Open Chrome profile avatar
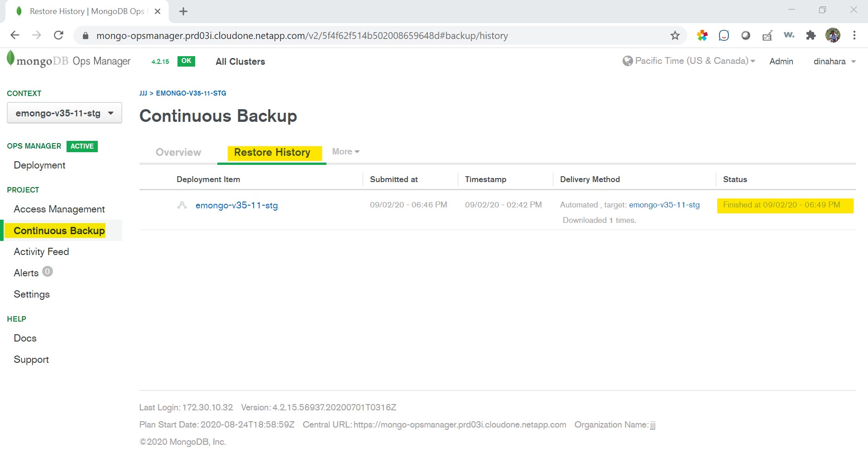Viewport: 868px width, 462px height. coord(832,36)
